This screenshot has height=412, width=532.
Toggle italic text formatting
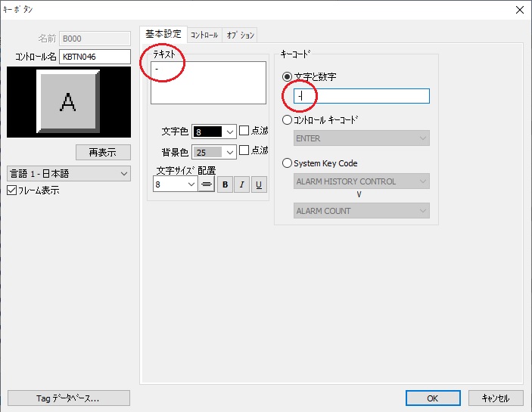[x=242, y=184]
